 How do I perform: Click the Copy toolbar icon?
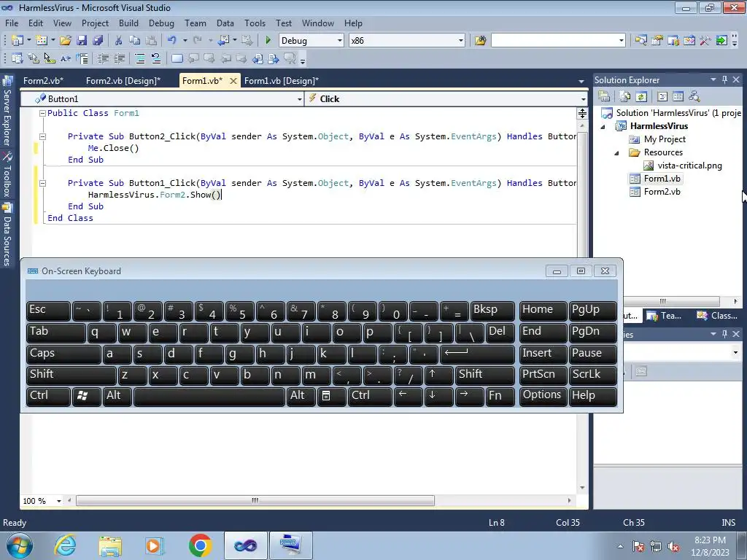tap(135, 41)
